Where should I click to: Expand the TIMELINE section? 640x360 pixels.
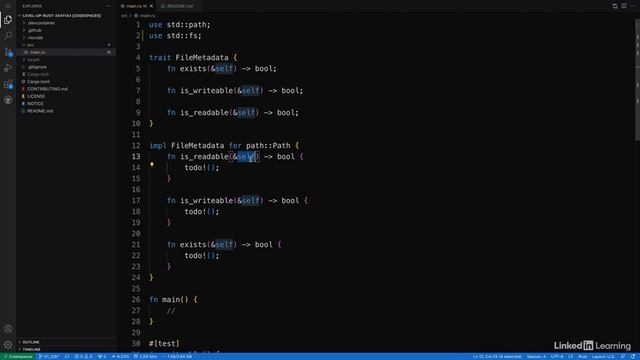(31, 349)
